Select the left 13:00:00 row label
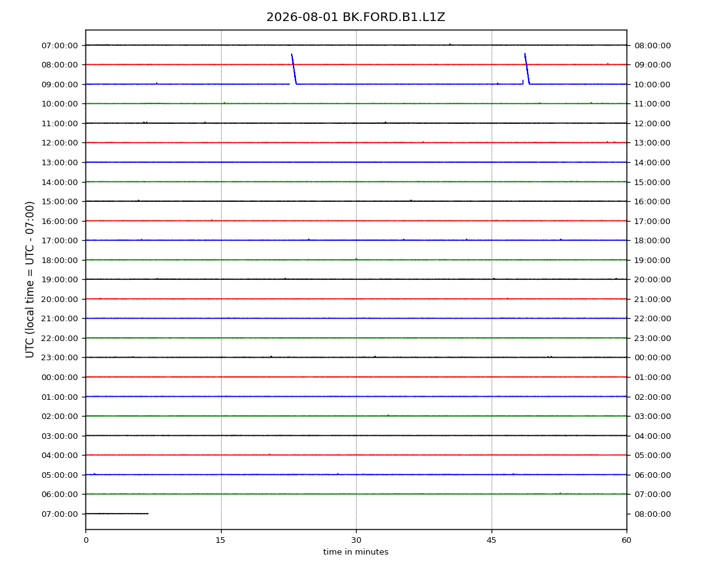This screenshot has height=588, width=712. tap(59, 163)
